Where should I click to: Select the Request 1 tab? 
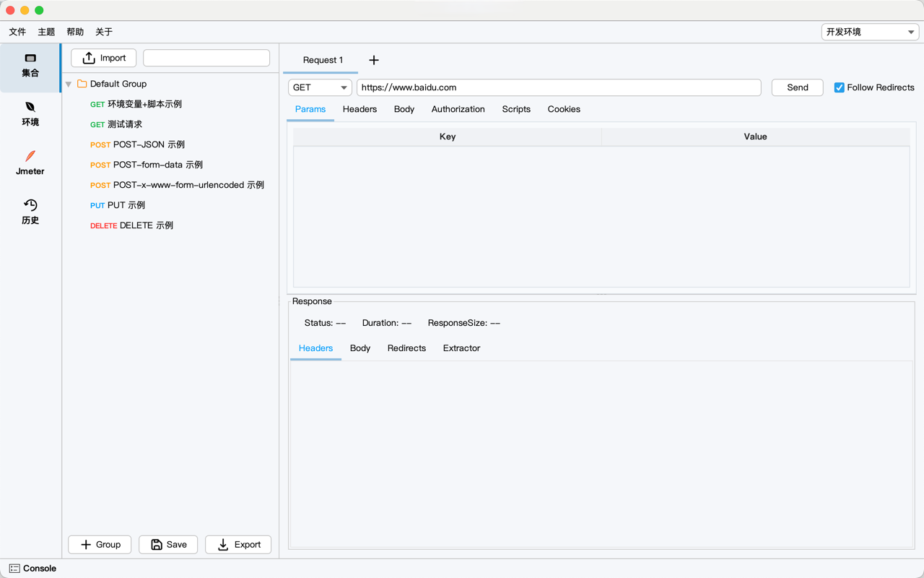[323, 60]
